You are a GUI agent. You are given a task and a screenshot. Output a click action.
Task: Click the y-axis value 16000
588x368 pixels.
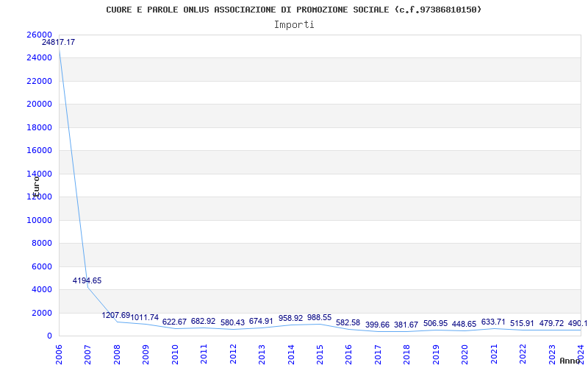(39, 151)
